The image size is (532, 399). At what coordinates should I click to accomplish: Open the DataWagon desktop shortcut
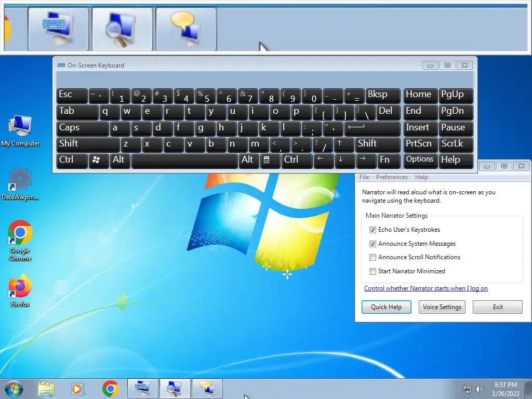click(20, 183)
